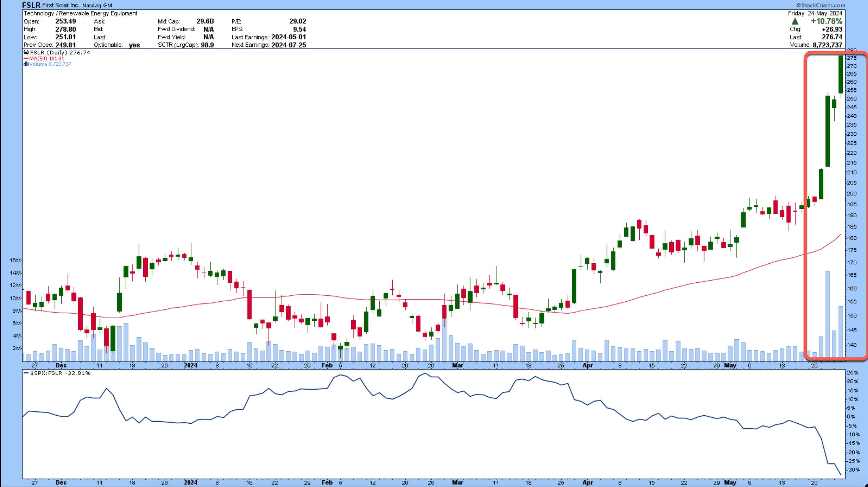Image resolution: width=868 pixels, height=487 pixels.
Task: Click the blue line marker beside $SPX:FSLR
Action: (26, 373)
